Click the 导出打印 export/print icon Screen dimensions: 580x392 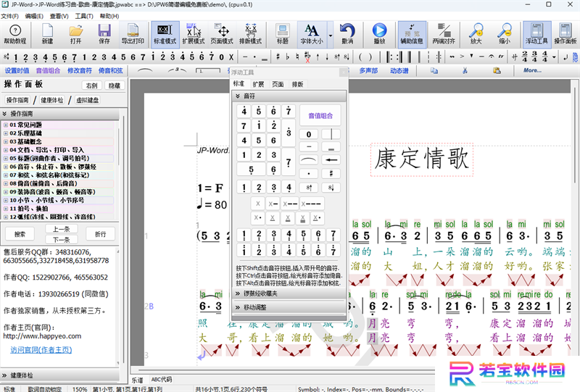[x=133, y=34]
